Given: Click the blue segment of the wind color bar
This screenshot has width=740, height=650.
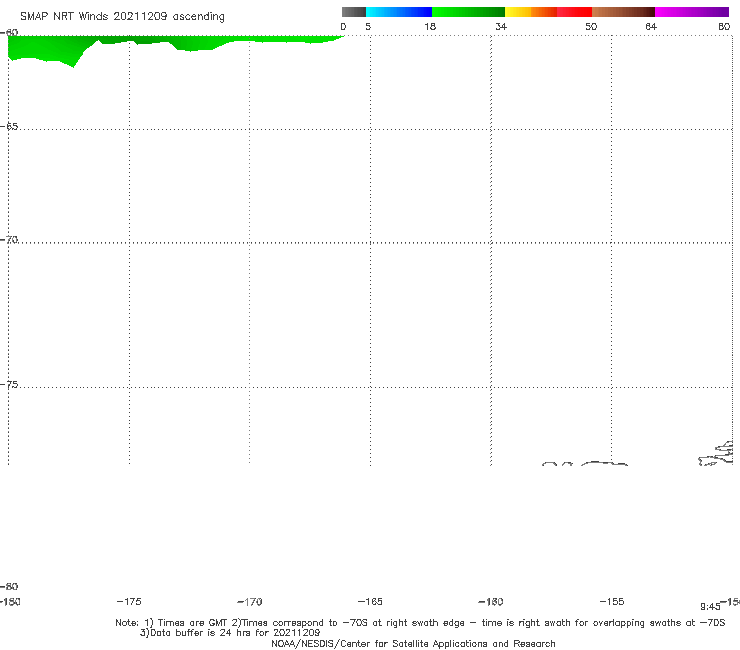Looking at the screenshot, I should (x=399, y=12).
